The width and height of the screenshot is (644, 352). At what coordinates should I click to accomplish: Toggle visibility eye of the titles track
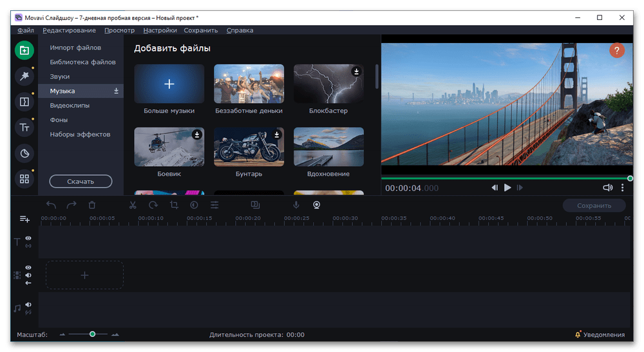pyautogui.click(x=28, y=238)
